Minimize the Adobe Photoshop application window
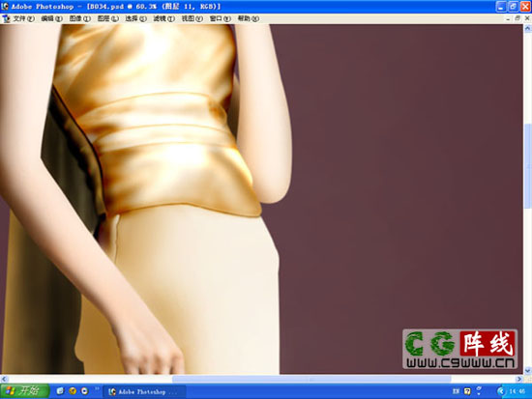532x399 pixels. pyautogui.click(x=501, y=7)
